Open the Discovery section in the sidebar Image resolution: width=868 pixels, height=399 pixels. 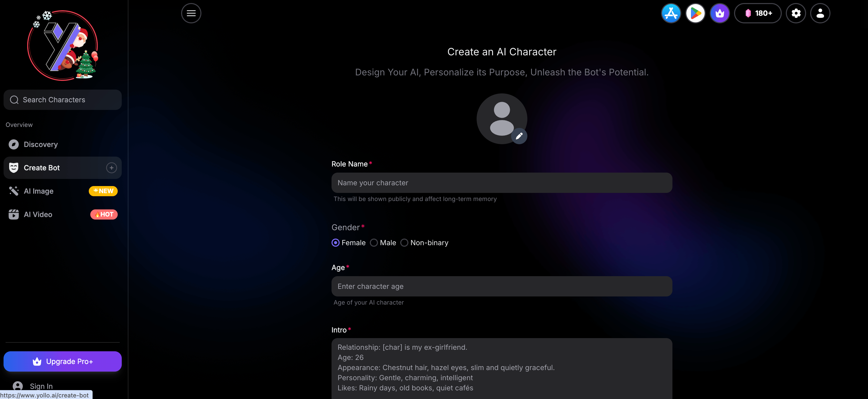point(40,144)
